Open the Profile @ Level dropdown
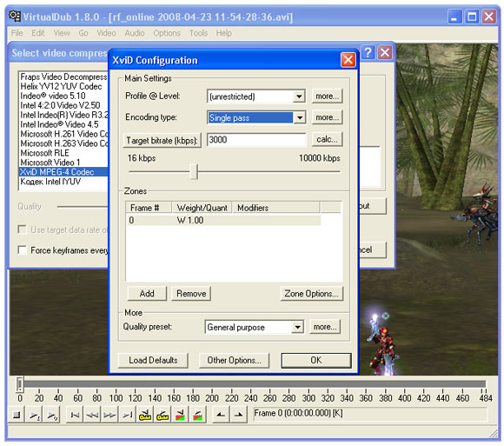 pos(299,97)
